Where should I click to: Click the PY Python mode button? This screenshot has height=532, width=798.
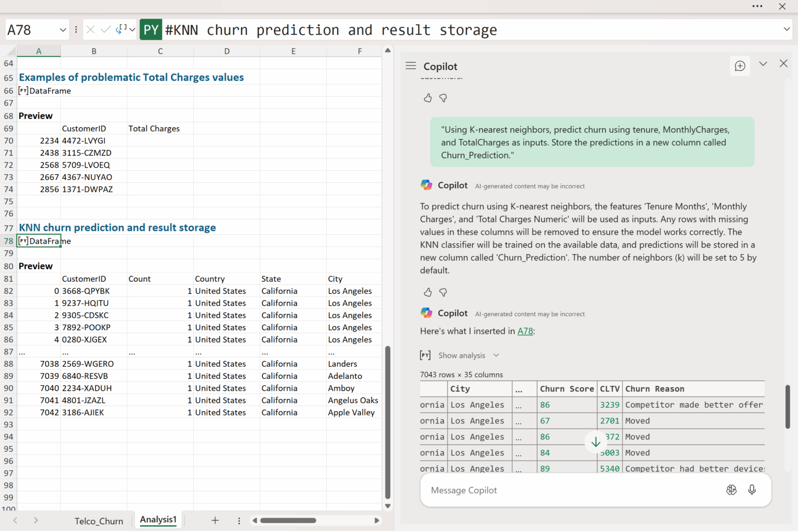151,30
